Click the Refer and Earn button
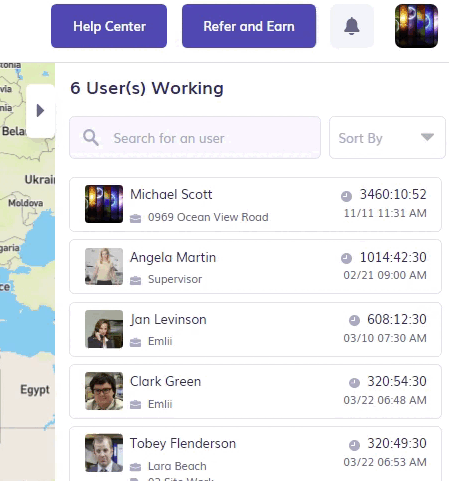The width and height of the screenshot is (449, 481). click(x=249, y=26)
